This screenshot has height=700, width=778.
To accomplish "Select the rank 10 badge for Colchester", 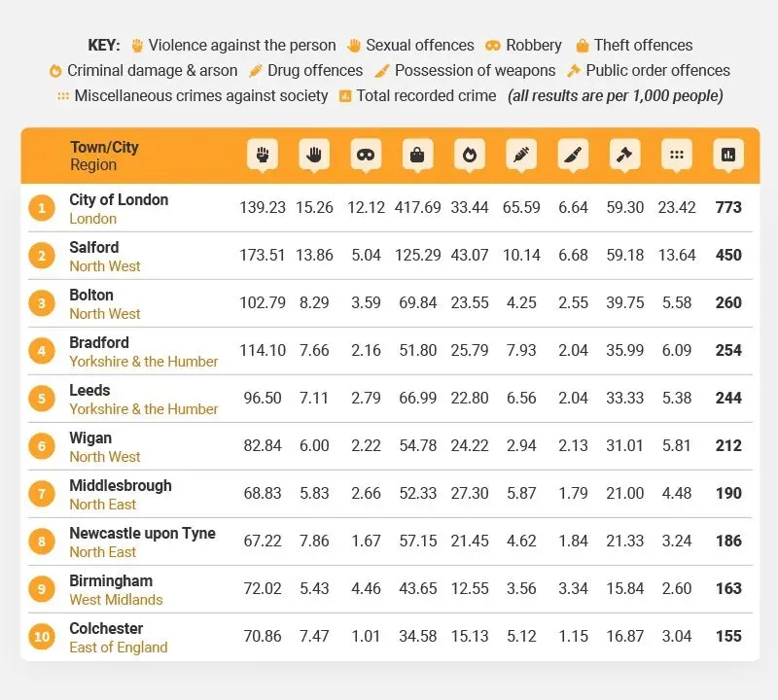I will 42,637.
